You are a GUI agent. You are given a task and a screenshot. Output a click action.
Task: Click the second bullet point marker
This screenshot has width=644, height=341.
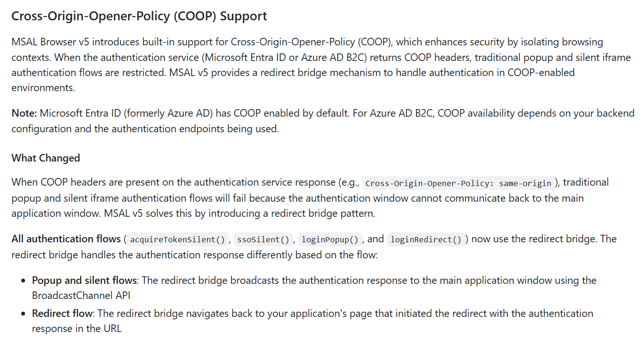(23, 314)
